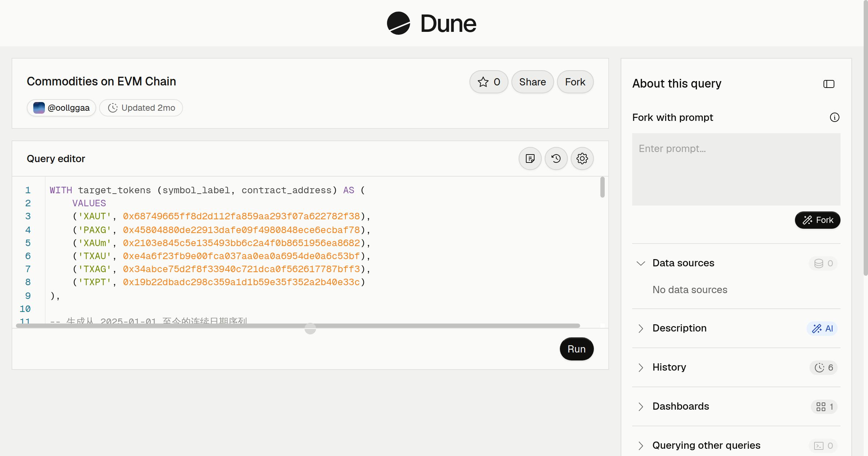Click the editor vertical scrollbar thumb
Viewport: 868px width, 456px height.
coord(603,187)
